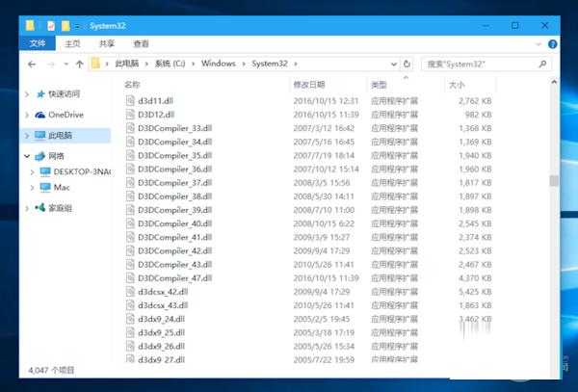This screenshot has width=578, height=392.
Task: Open recent locations dropdown arrow
Action: coord(66,65)
